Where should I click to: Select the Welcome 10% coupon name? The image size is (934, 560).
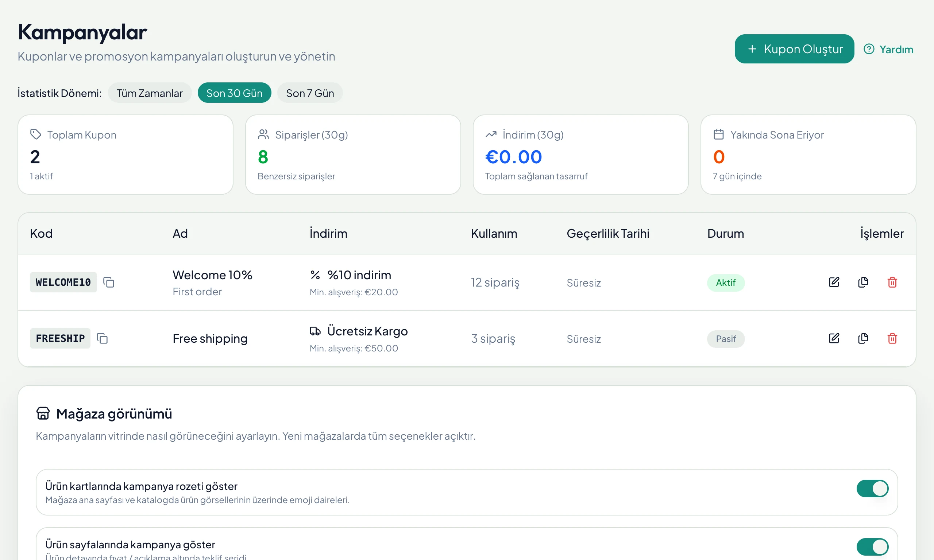tap(213, 275)
